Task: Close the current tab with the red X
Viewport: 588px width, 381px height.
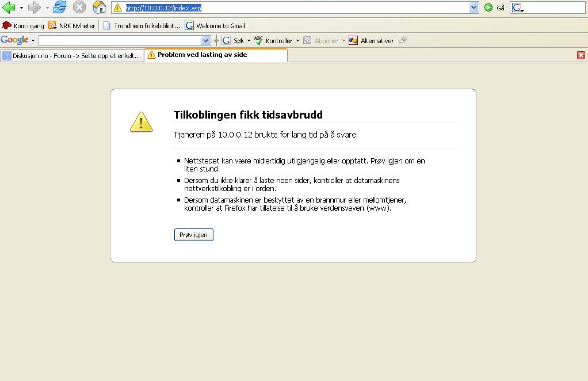Action: tap(581, 55)
